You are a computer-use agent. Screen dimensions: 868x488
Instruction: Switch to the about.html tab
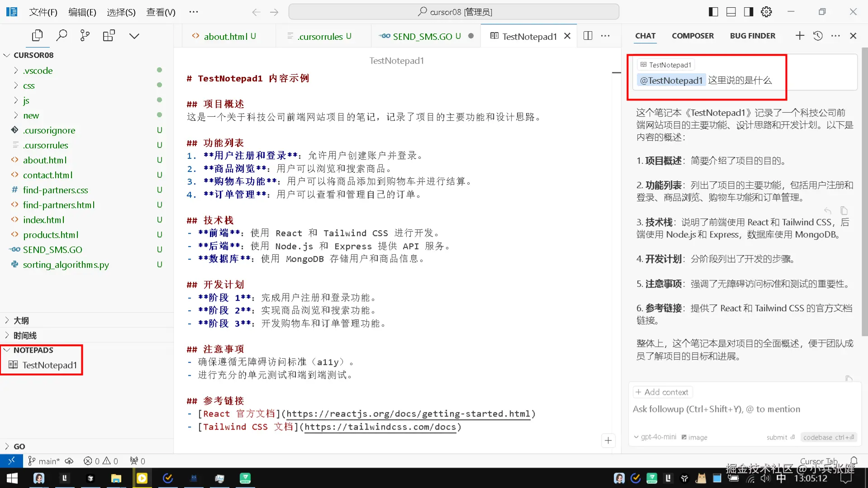229,36
